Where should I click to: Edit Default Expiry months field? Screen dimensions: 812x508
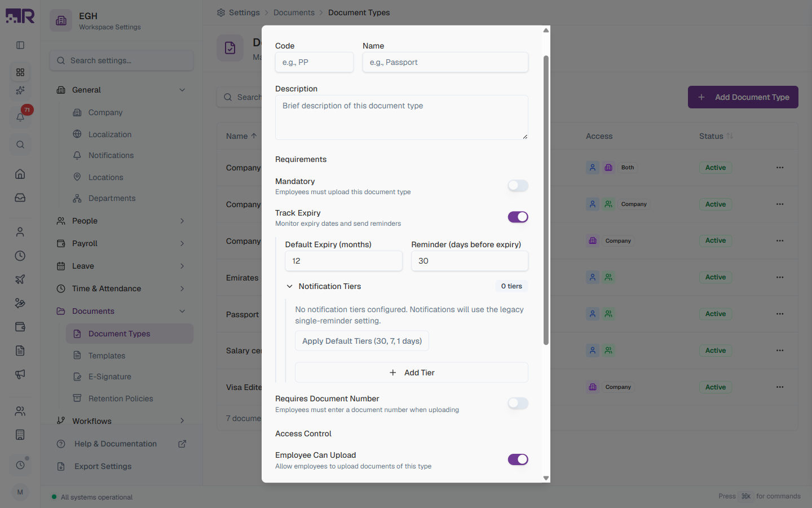coord(343,261)
